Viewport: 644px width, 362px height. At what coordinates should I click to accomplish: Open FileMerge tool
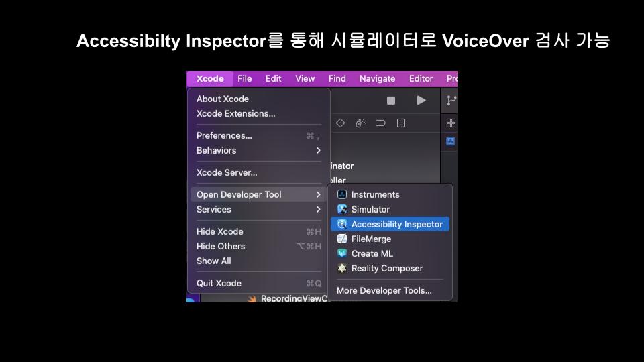(390, 239)
